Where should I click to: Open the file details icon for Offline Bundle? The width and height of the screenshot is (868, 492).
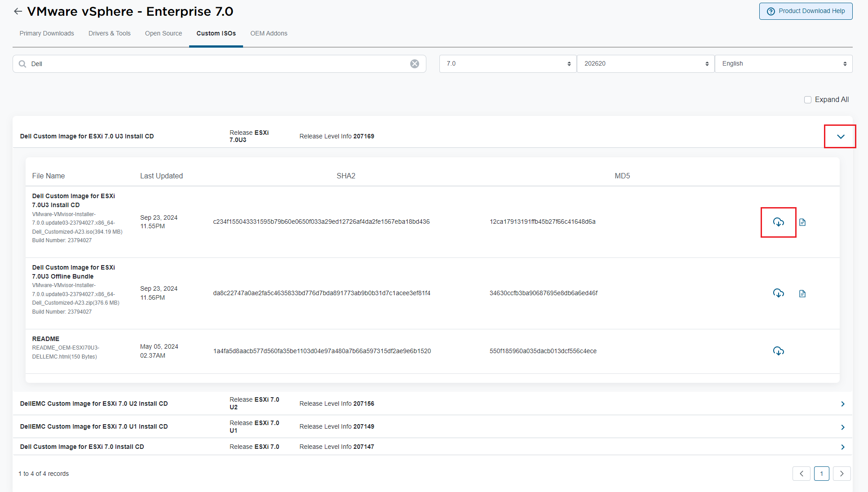click(802, 293)
